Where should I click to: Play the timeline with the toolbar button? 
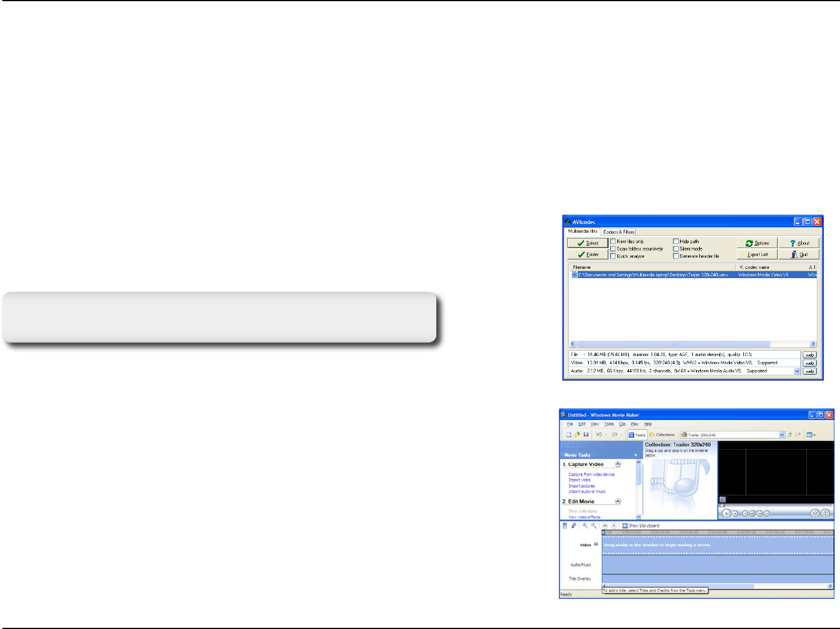(x=614, y=525)
